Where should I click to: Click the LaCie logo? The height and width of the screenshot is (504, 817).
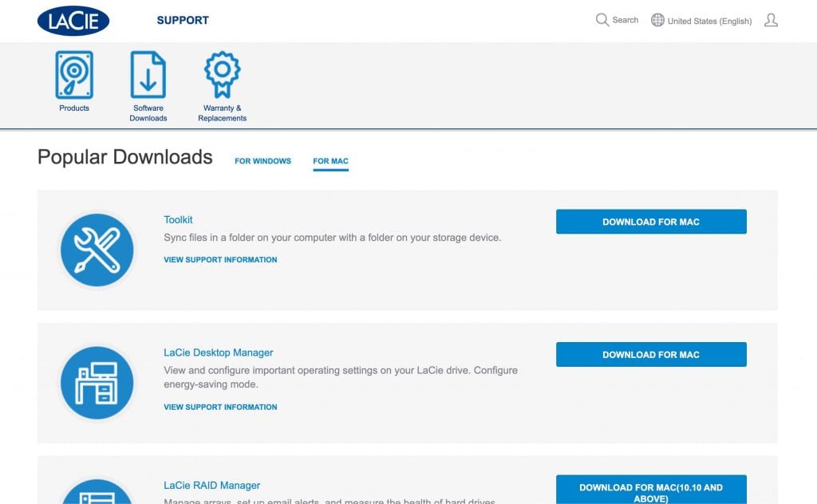click(73, 21)
